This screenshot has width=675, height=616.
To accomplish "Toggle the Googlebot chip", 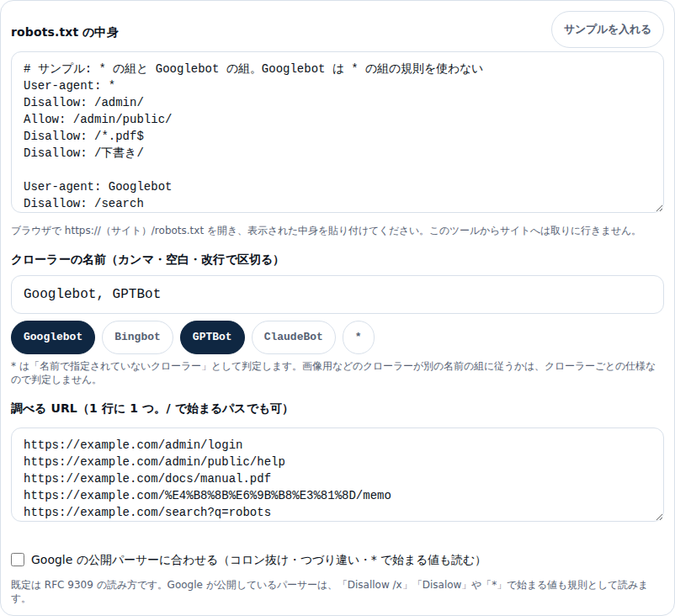I will pyautogui.click(x=53, y=337).
